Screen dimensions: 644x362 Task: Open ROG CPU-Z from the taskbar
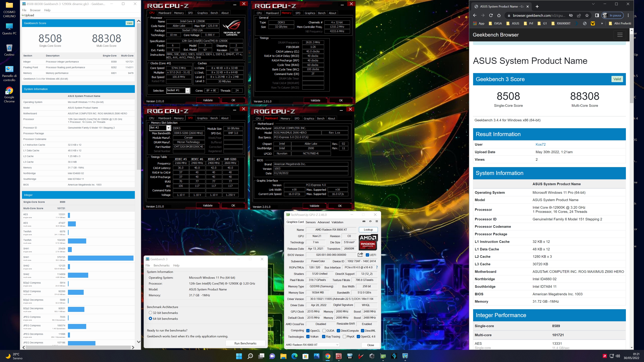338,356
